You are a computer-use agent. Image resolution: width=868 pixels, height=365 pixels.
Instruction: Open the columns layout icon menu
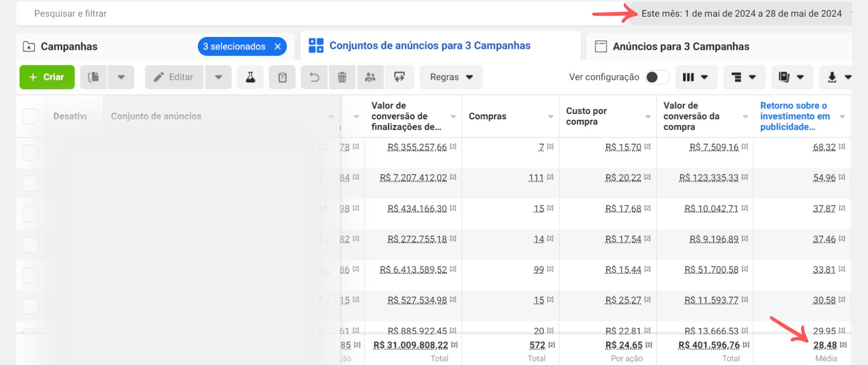click(x=695, y=77)
